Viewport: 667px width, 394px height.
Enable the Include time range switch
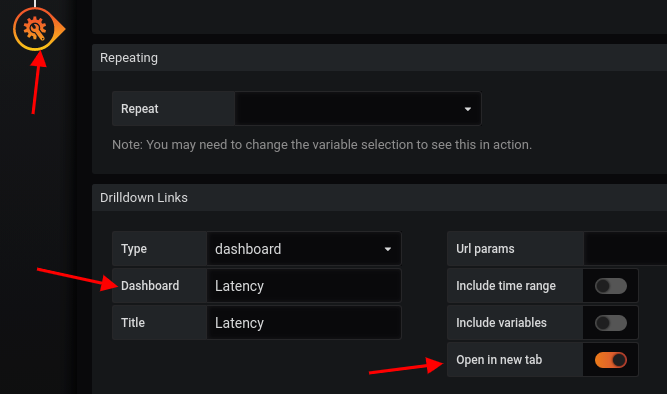tap(610, 286)
